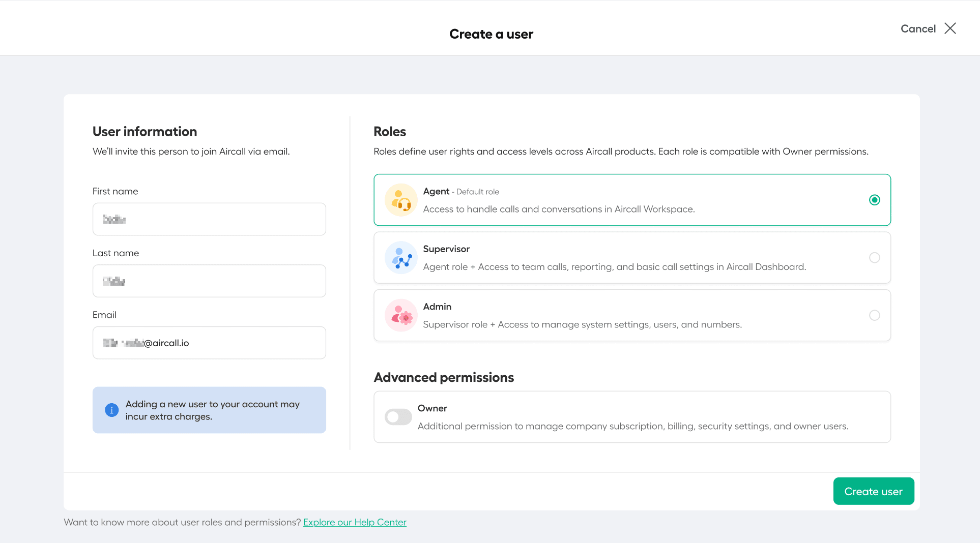Select the Agent default role card

click(632, 200)
